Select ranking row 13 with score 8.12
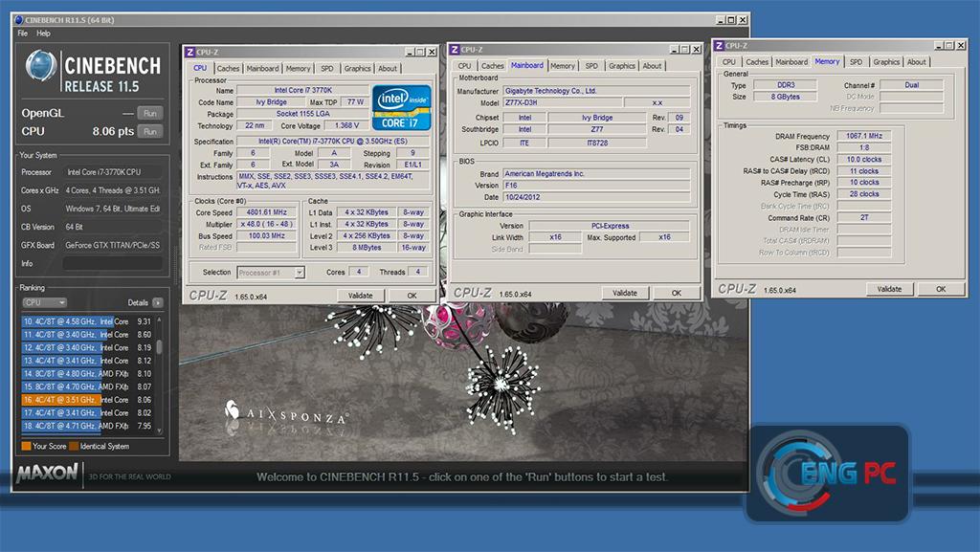This screenshot has width=980, height=552. pos(87,361)
